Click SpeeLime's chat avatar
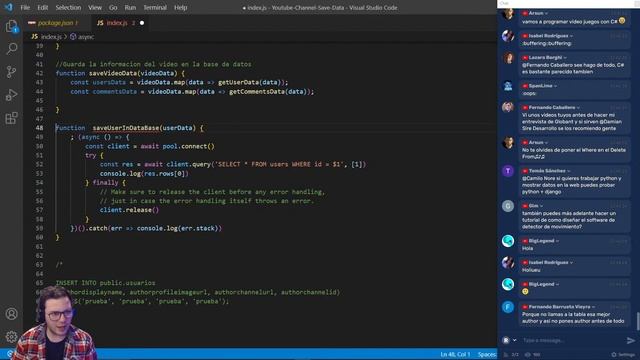This screenshot has width=640, height=360. point(508,86)
